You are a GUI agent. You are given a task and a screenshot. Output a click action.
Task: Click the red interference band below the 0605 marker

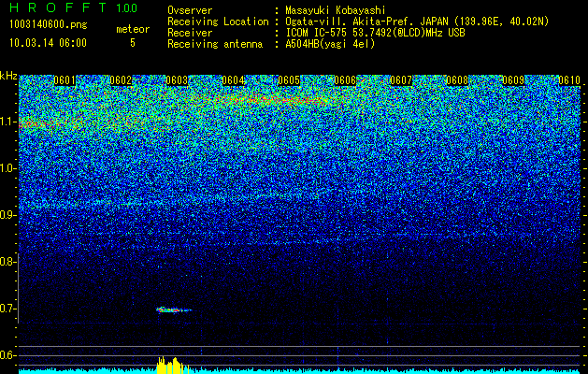coord(276,100)
